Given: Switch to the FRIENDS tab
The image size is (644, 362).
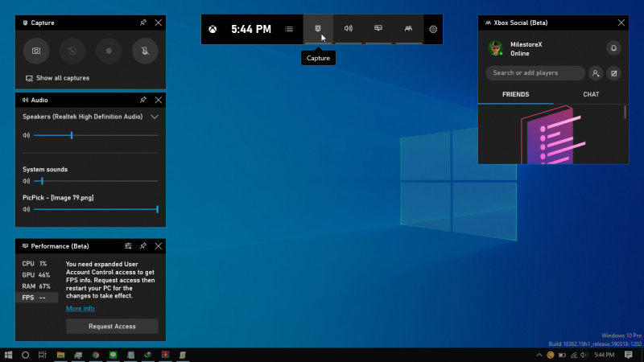Looking at the screenshot, I should 515,94.
